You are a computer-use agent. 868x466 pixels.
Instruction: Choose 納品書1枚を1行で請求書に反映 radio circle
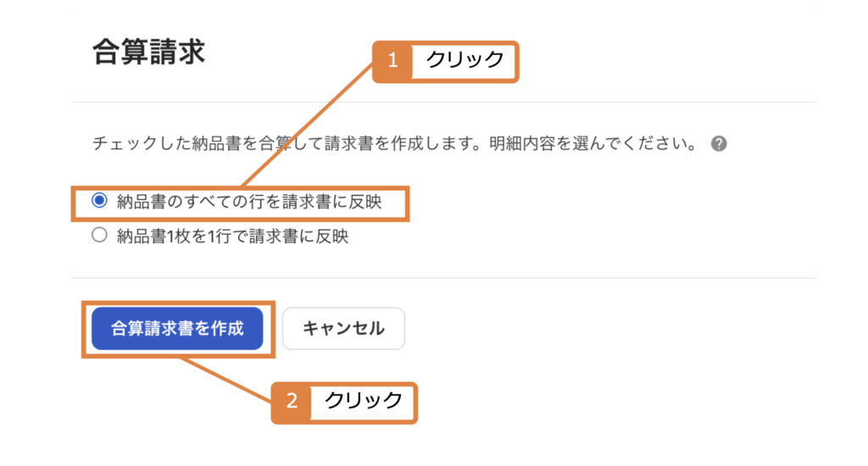coord(100,235)
